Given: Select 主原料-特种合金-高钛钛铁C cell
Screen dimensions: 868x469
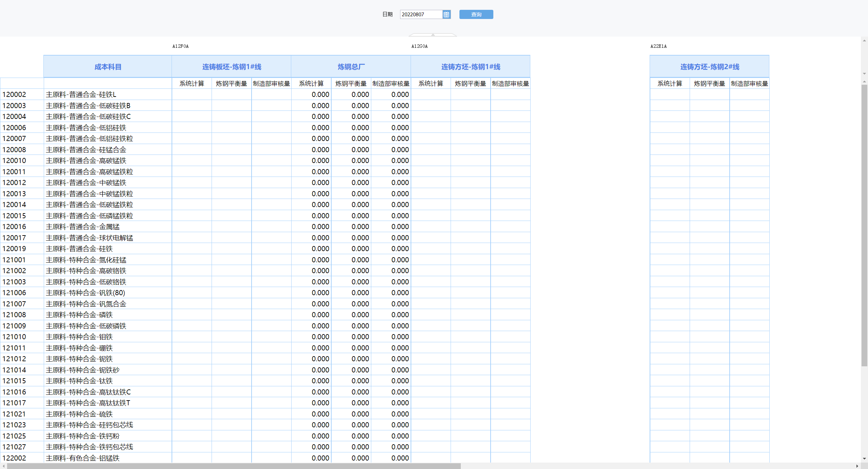Looking at the screenshot, I should point(108,392).
